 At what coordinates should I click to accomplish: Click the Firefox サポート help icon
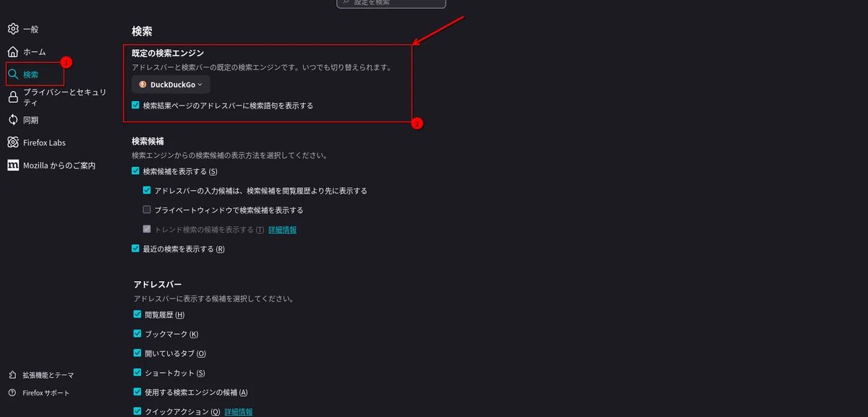(12, 393)
